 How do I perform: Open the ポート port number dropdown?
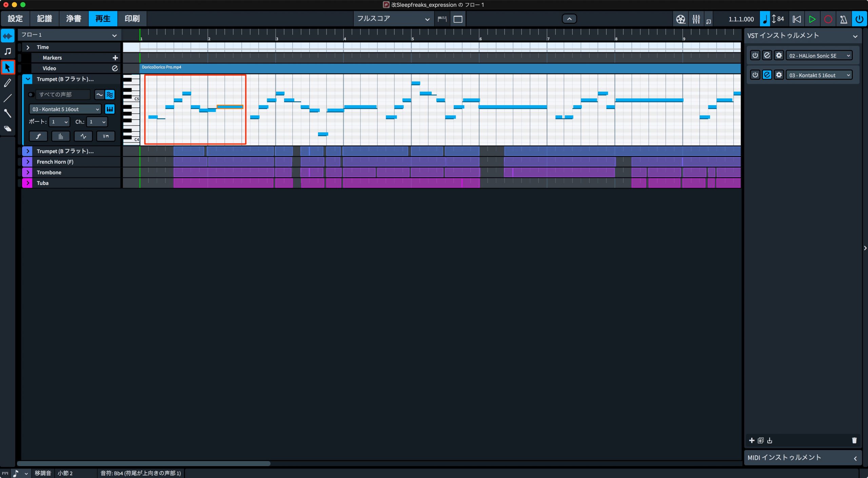59,122
